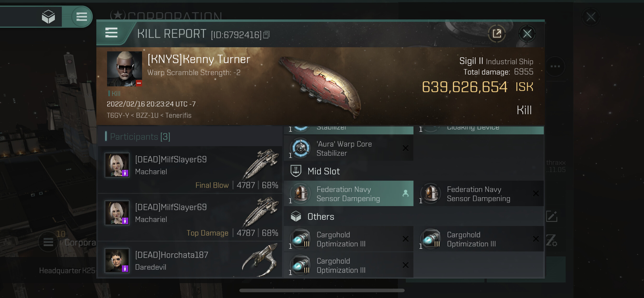The width and height of the screenshot is (644, 298).
Task: Click the three-dots more options button
Action: [555, 66]
